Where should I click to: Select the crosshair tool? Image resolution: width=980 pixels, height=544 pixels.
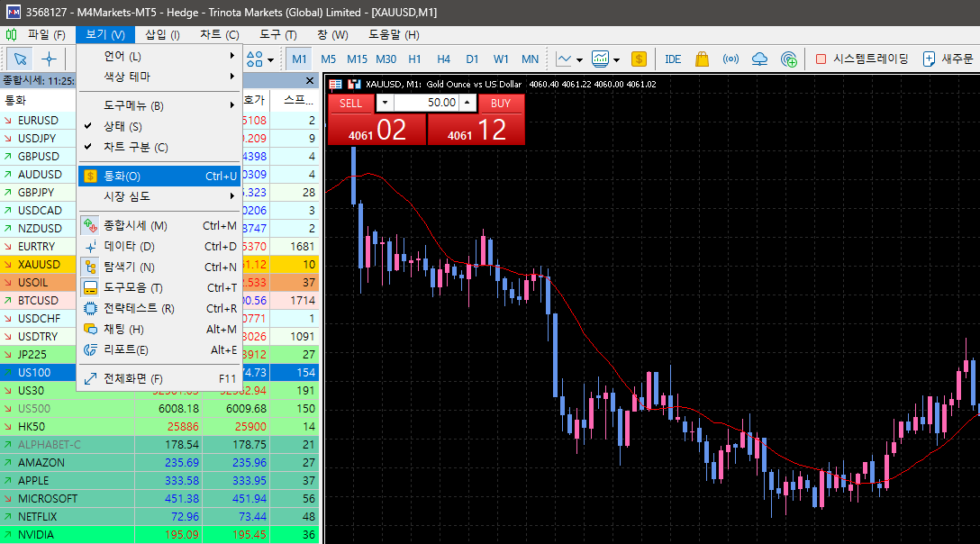[x=49, y=59]
